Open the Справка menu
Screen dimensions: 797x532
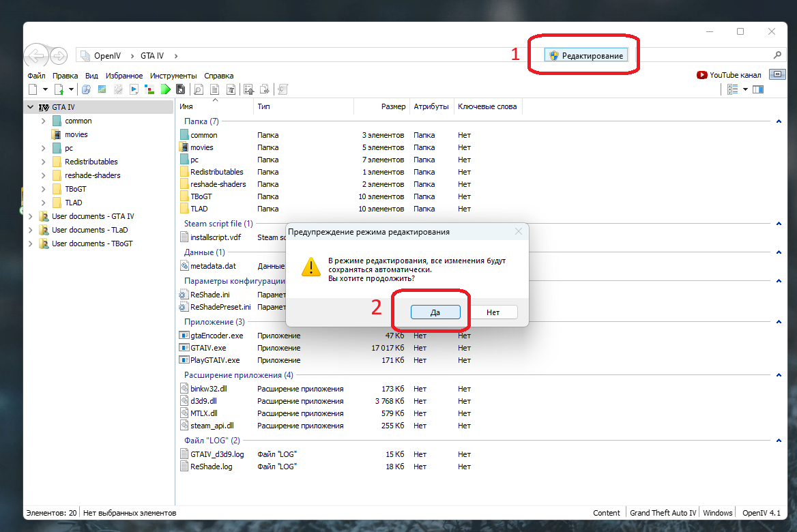tap(218, 76)
